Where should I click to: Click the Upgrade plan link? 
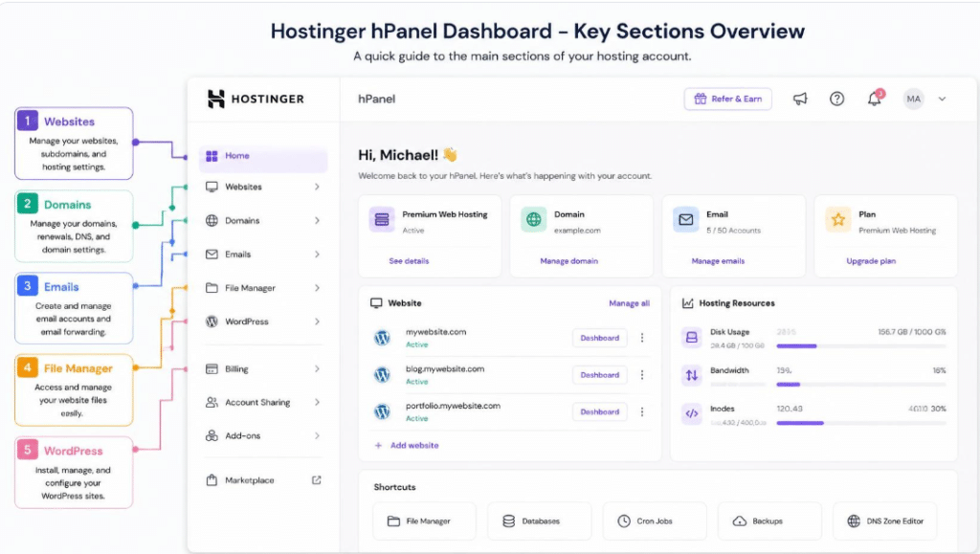[871, 261]
